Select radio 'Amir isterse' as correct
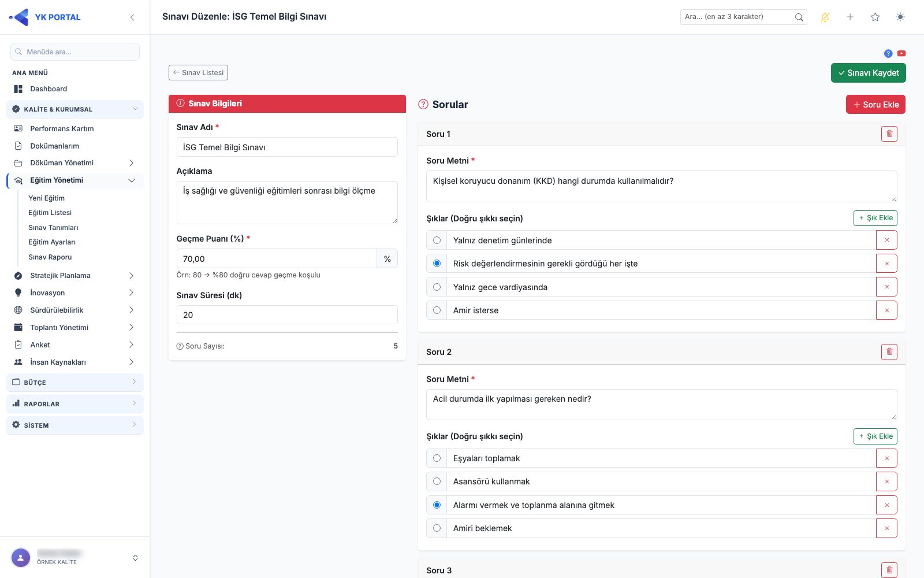 pos(437,310)
